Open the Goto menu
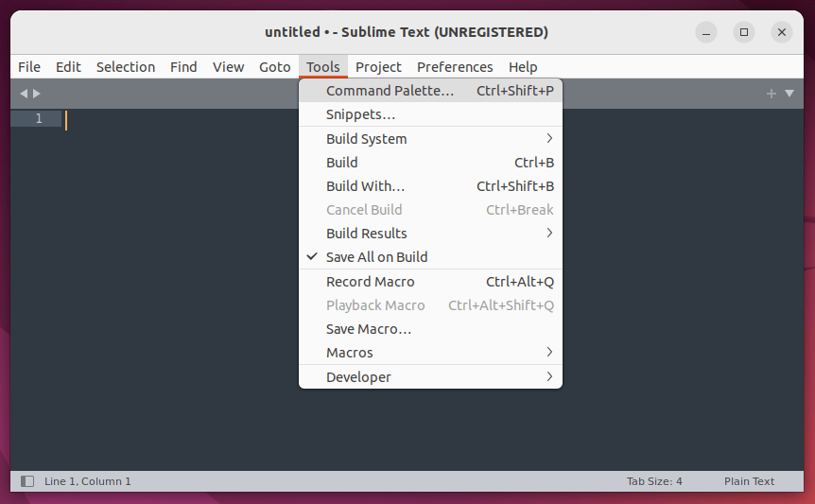The width and height of the screenshot is (815, 504). coord(275,67)
